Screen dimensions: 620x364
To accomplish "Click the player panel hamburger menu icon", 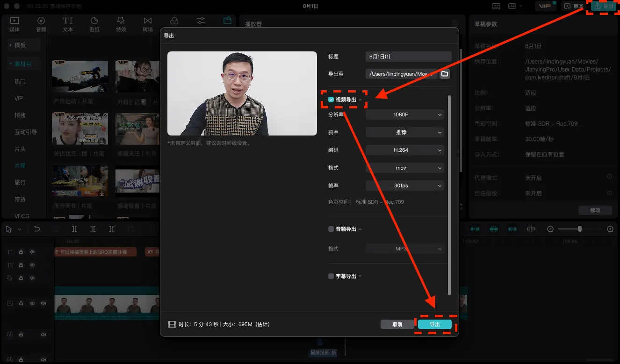I will (x=455, y=24).
